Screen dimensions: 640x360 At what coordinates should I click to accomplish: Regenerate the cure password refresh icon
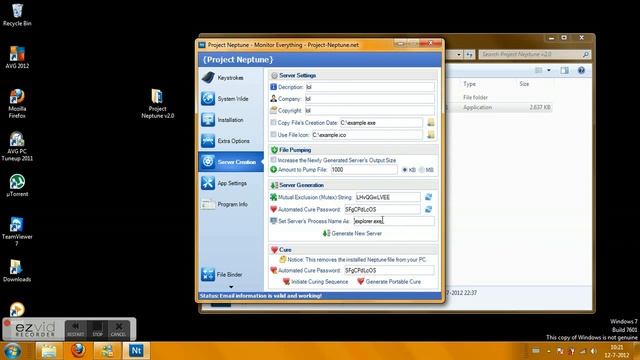428,209
